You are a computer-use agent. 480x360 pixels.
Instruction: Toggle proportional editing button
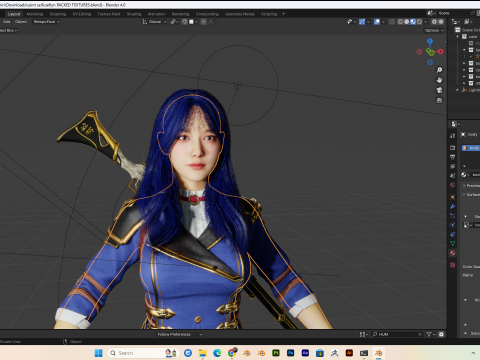[x=203, y=22]
